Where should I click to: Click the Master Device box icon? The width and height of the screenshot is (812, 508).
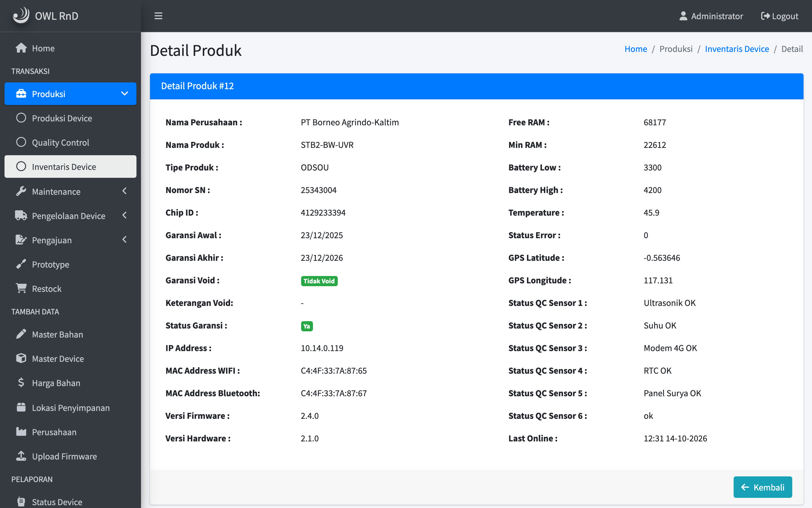click(21, 358)
